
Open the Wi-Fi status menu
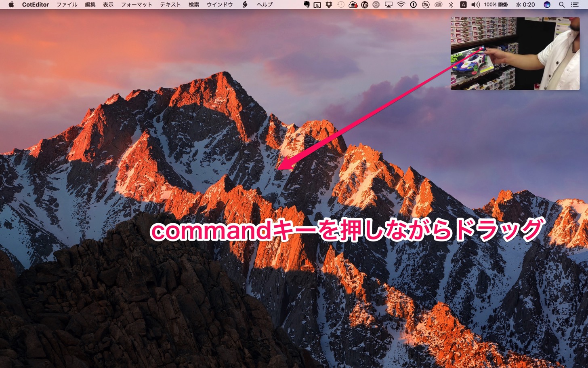click(401, 5)
